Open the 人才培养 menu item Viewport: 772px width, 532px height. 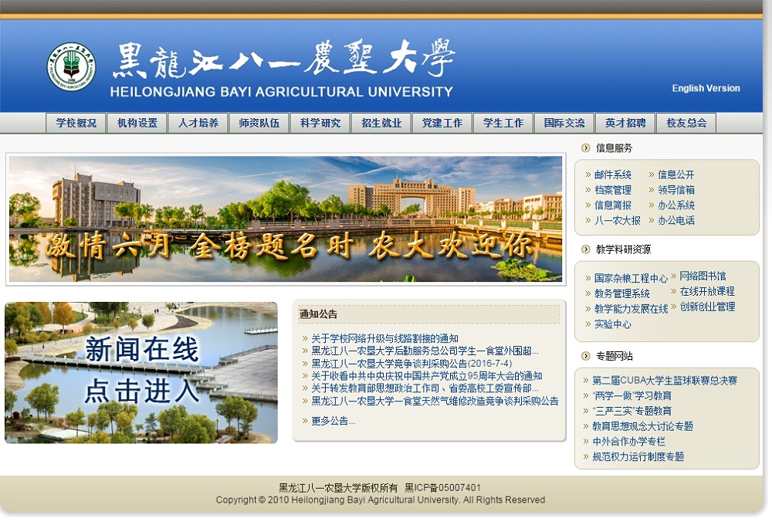click(198, 123)
